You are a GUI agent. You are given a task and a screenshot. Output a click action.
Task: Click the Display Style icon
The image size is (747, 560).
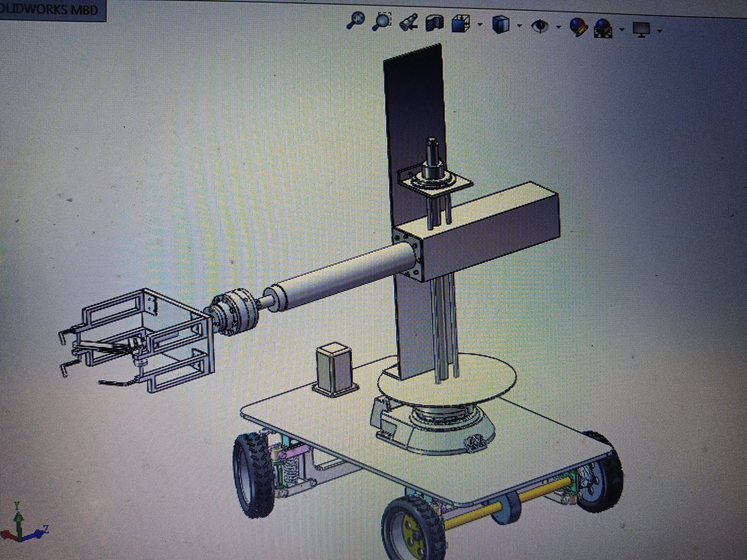coord(500,25)
